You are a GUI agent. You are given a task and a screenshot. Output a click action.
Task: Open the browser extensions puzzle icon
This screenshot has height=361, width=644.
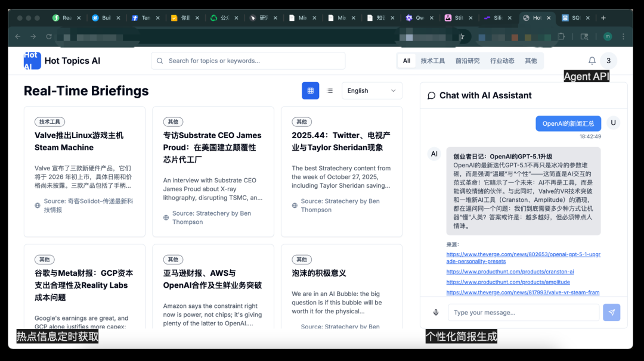pos(562,36)
